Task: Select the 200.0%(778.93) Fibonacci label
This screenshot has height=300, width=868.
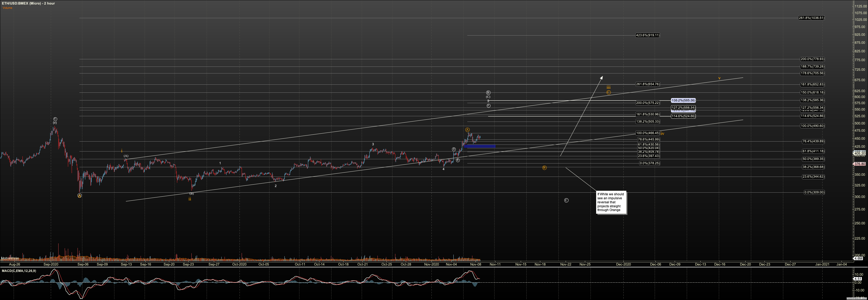Action: coord(812,59)
